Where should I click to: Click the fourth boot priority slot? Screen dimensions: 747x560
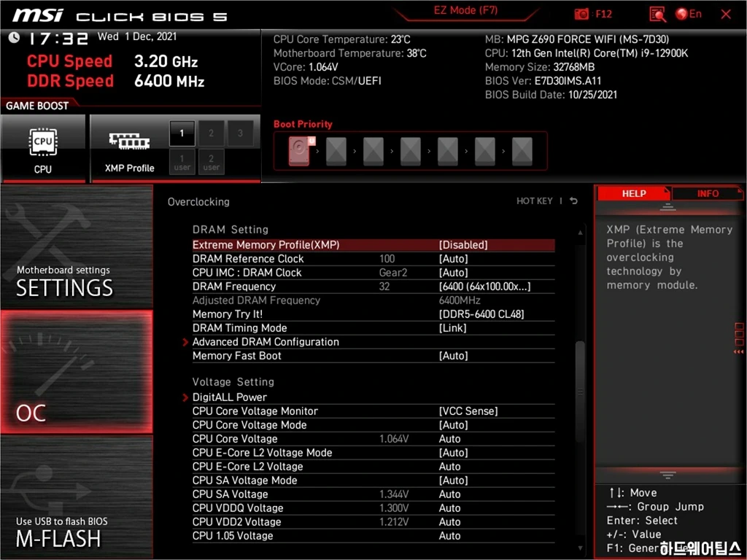click(x=410, y=151)
